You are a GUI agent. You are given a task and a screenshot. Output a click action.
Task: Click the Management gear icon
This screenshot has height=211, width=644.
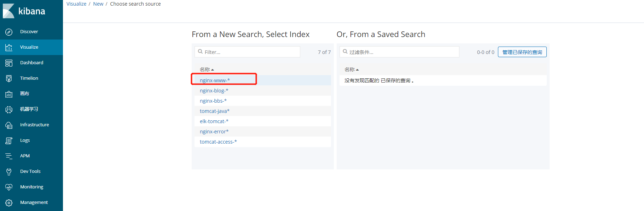point(9,203)
